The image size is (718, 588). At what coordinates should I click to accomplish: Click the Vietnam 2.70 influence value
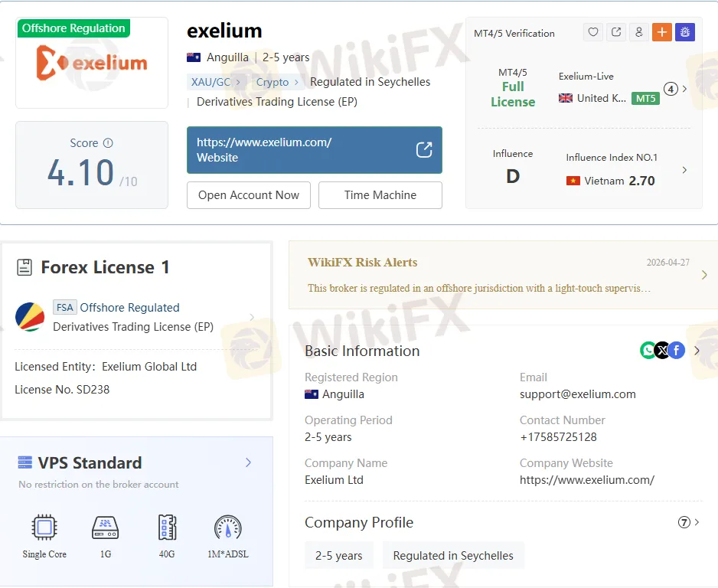pyautogui.click(x=641, y=181)
